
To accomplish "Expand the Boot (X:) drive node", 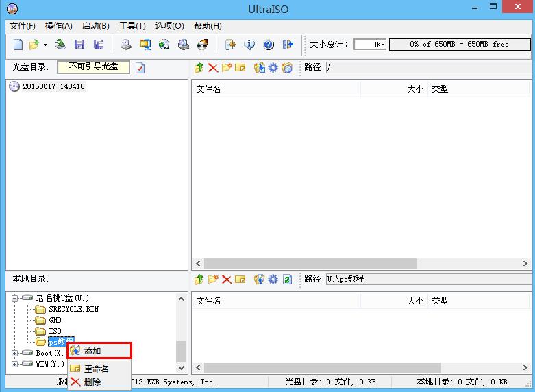I will point(14,353).
